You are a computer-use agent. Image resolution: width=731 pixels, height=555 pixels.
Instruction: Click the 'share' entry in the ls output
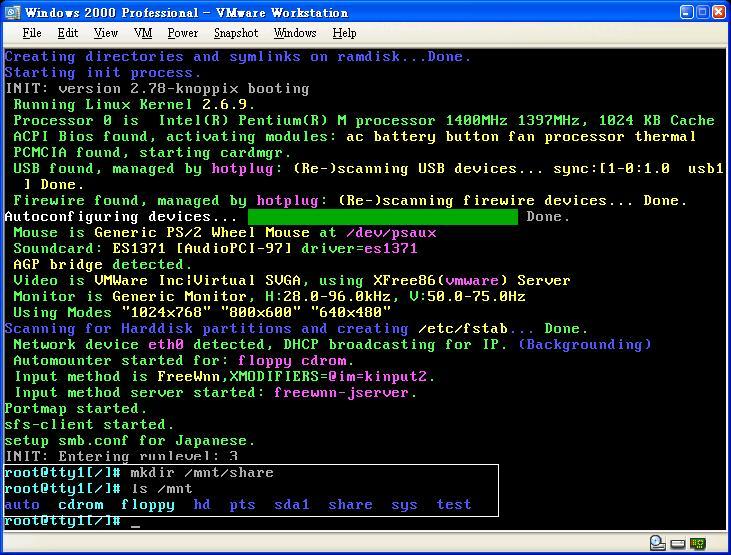(x=350, y=505)
